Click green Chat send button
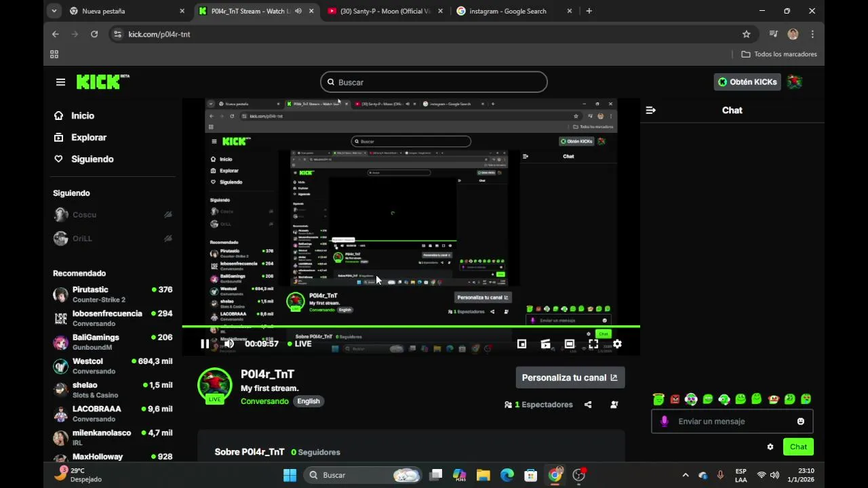This screenshot has height=488, width=868. pyautogui.click(x=798, y=447)
